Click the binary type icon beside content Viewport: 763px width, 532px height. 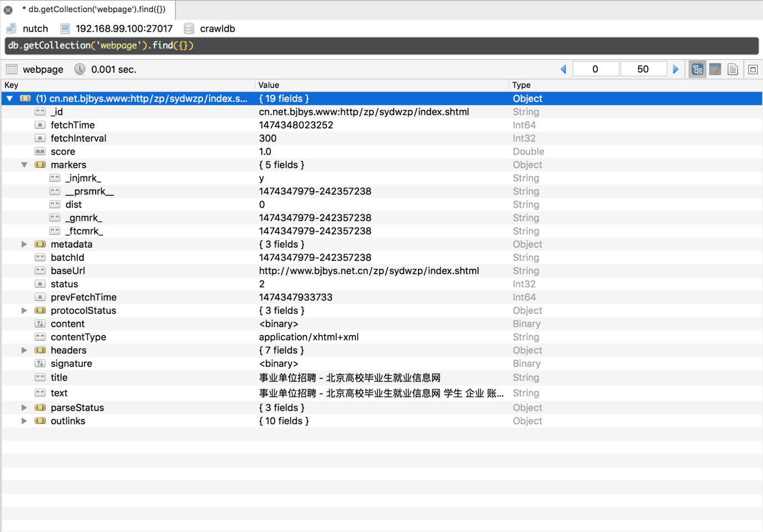pos(40,324)
